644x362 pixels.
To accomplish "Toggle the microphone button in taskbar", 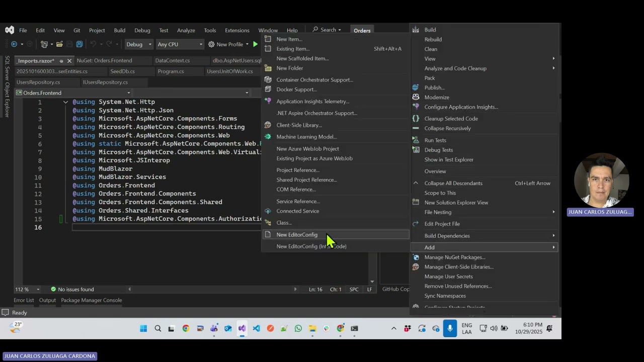I will click(450, 329).
